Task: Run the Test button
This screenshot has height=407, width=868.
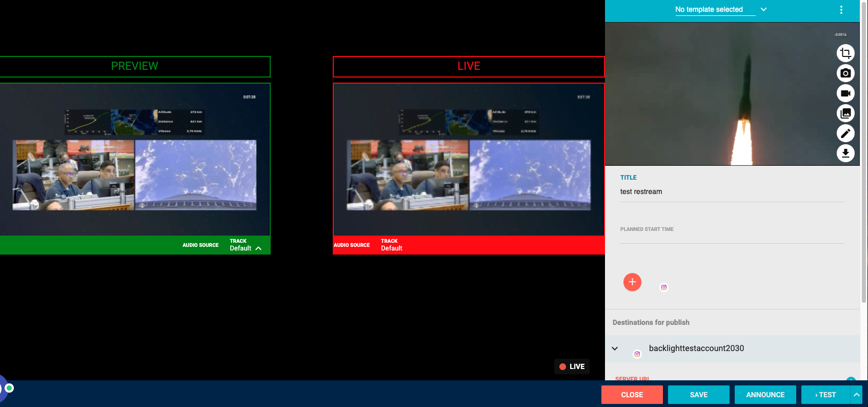Action: pos(825,395)
